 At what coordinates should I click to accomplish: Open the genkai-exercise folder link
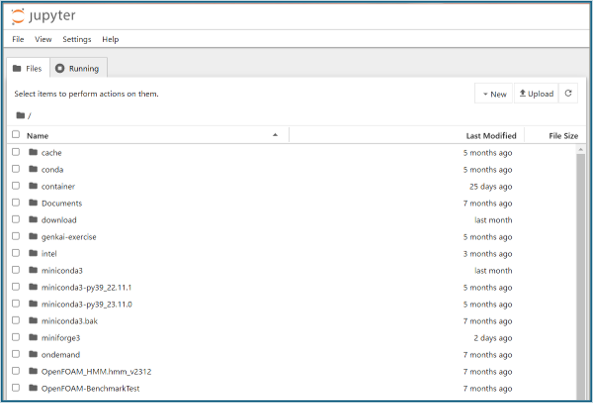pyautogui.click(x=69, y=237)
